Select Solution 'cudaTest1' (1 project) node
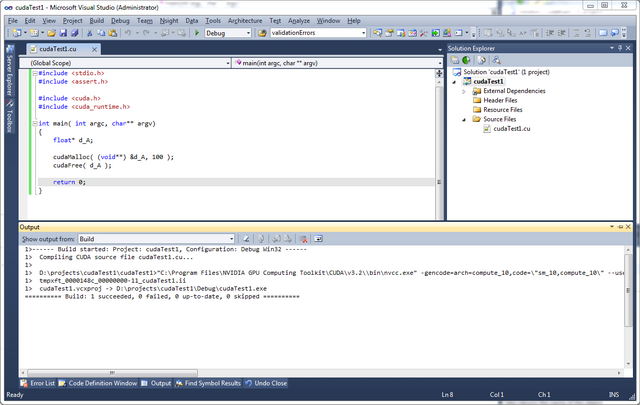Screen dimensions: 640x405 click(x=506, y=72)
